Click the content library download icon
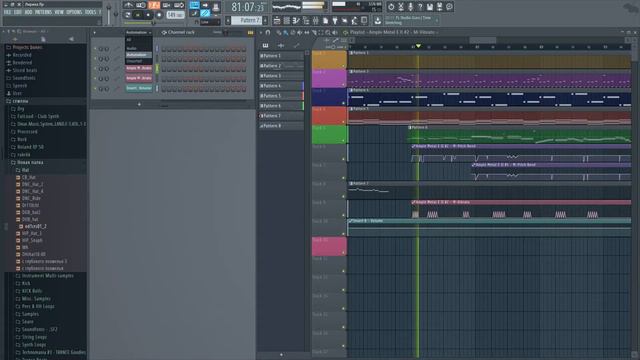640x360 pixels. point(378,20)
